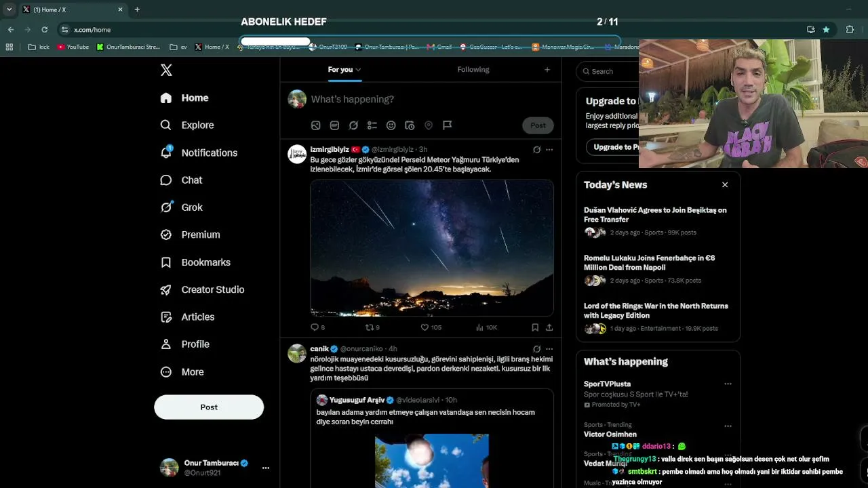Screen dimensions: 868x488
Task: Like the izmirgibiyiz meteor shower post
Action: 431,327
